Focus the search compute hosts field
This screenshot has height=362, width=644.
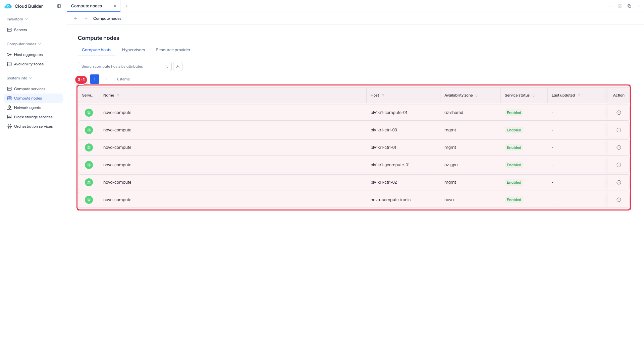(x=122, y=66)
